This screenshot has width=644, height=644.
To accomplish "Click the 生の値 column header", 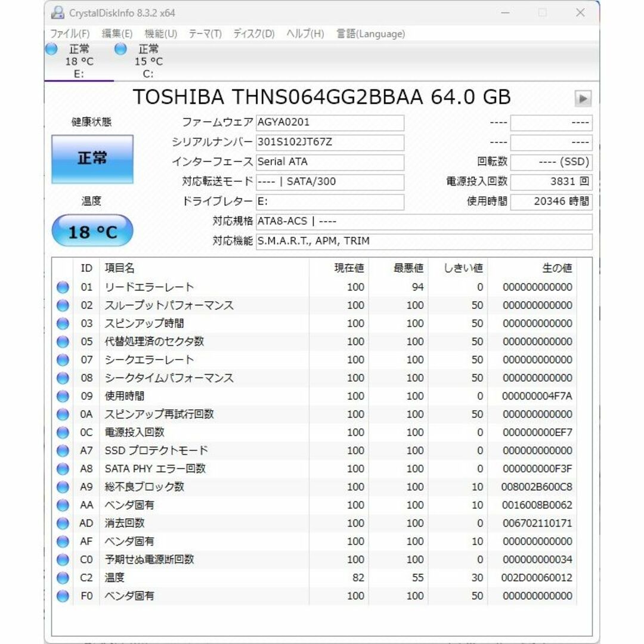I will click(x=532, y=268).
